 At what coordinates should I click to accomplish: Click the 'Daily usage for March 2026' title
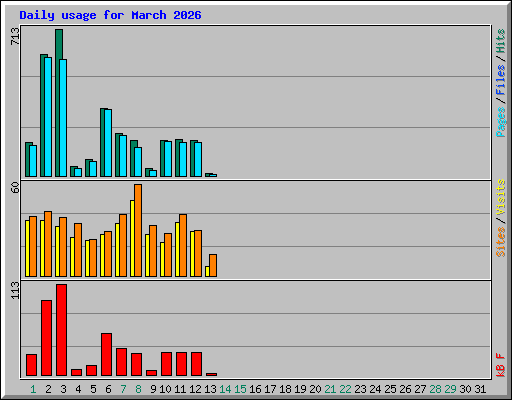(x=110, y=15)
